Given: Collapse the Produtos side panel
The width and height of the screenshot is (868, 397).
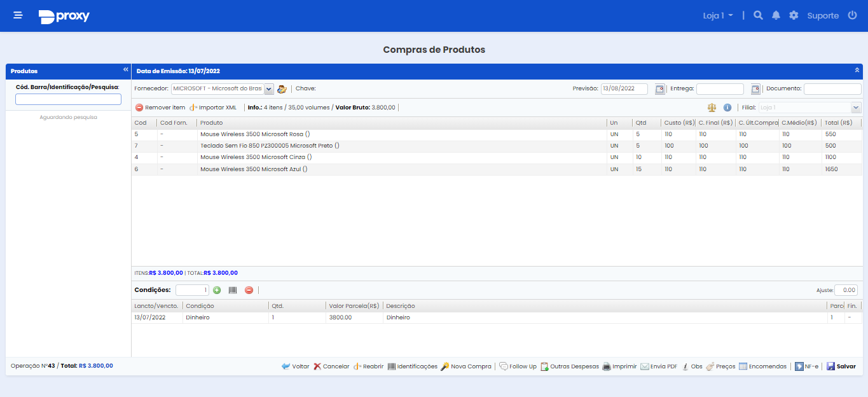Looking at the screenshot, I should 126,69.
